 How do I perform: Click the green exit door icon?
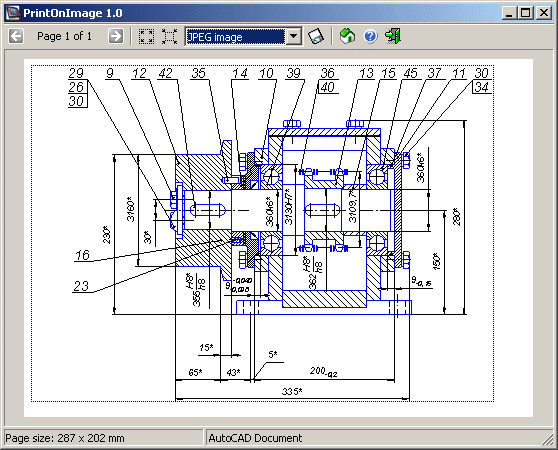393,36
